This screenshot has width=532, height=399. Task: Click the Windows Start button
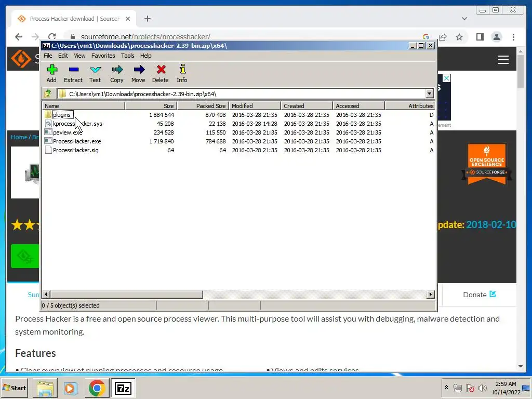pyautogui.click(x=15, y=388)
